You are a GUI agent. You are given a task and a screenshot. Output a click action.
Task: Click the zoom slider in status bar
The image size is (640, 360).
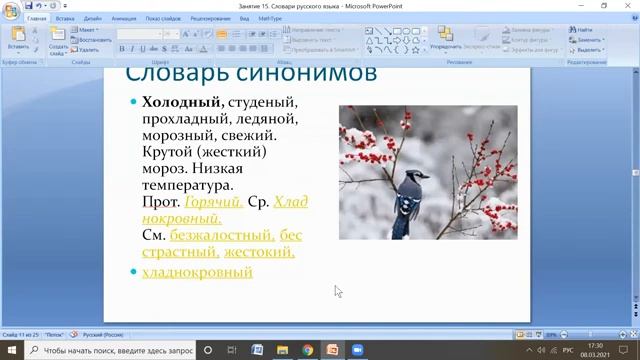(x=593, y=335)
